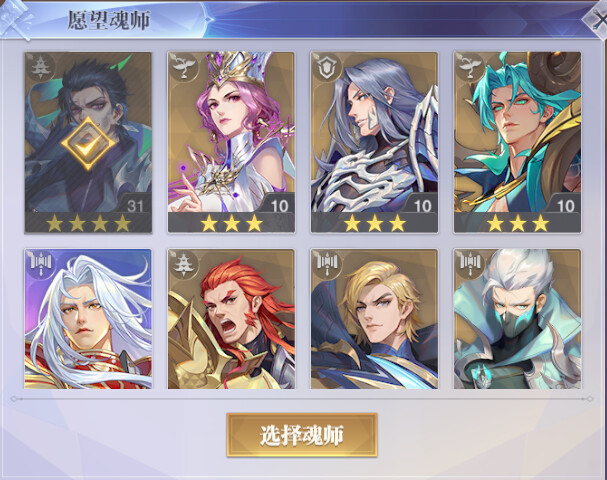Viewport: 607px width, 480px height.
Task: Click class icon on blond-haired card
Action: pos(326,263)
